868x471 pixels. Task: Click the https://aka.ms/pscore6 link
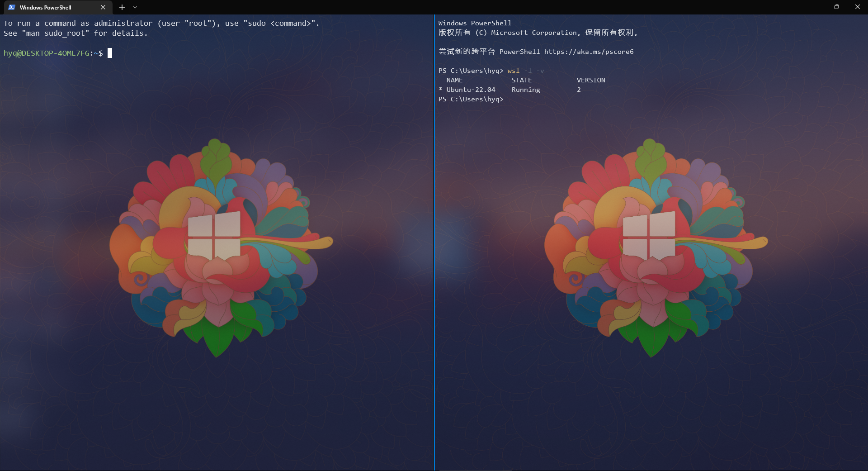589,52
